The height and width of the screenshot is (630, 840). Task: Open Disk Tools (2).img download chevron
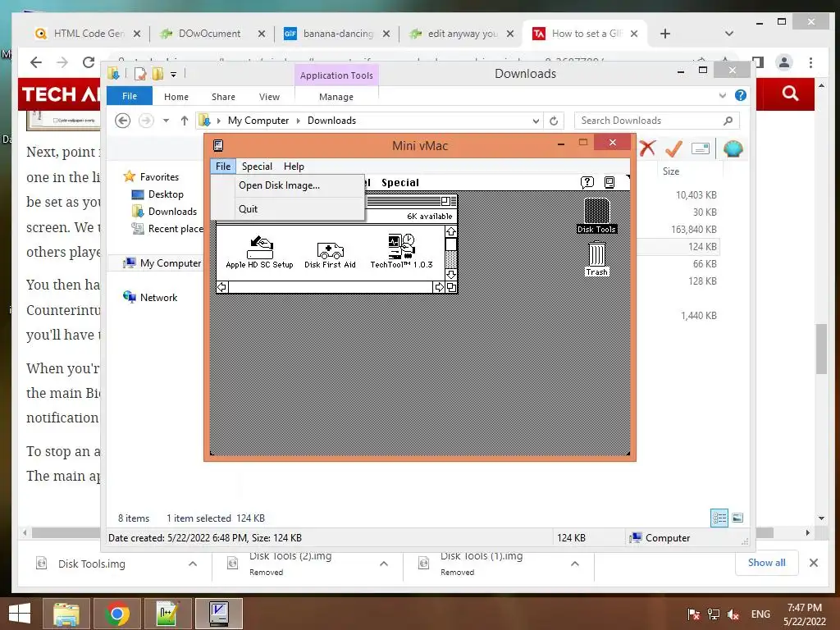click(384, 564)
